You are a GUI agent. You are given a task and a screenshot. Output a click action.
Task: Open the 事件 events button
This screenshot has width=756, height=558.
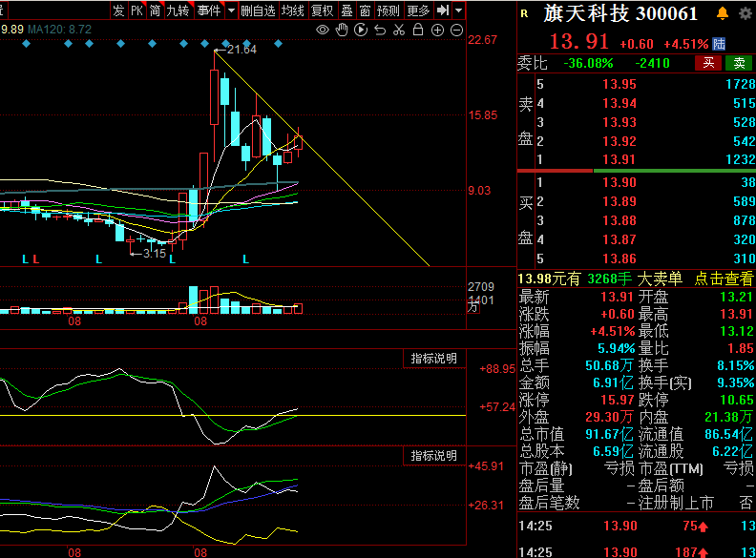[209, 10]
